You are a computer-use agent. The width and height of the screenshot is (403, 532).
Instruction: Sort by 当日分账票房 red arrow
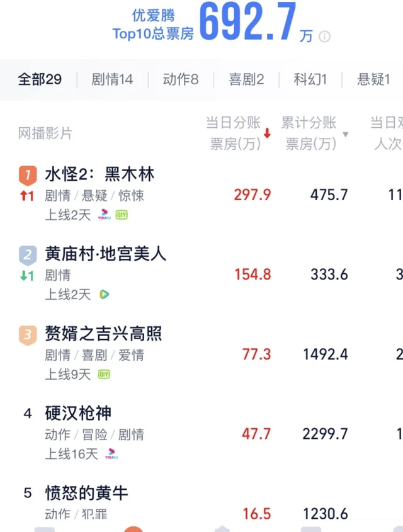pyautogui.click(x=268, y=133)
